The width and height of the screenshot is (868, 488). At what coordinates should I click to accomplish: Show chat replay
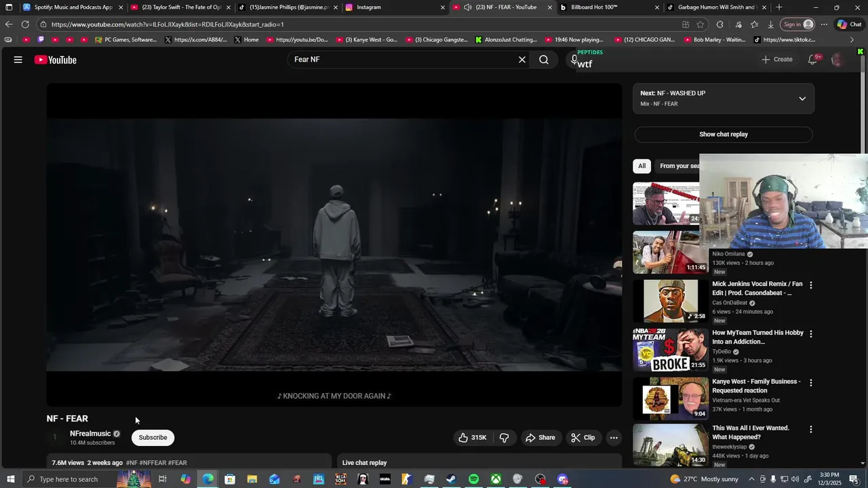pyautogui.click(x=724, y=134)
